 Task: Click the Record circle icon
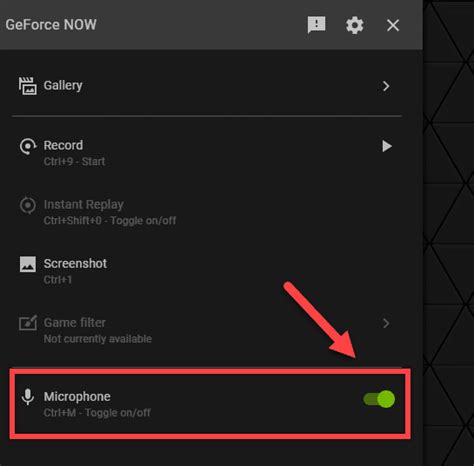coord(28,146)
